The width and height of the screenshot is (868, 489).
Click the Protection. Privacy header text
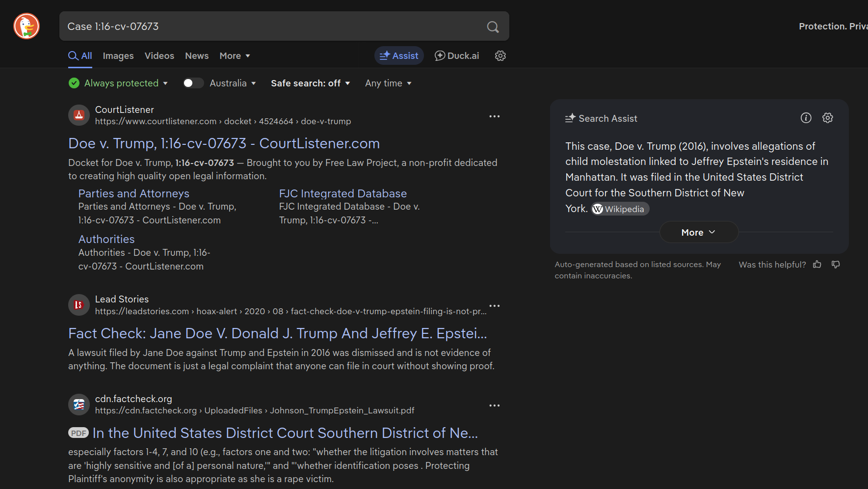833,27
